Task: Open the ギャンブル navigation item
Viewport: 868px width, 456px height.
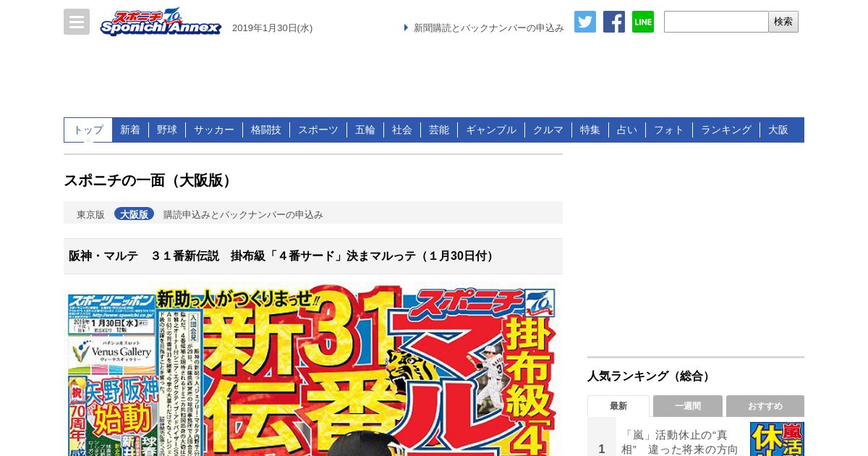Action: coord(491,130)
